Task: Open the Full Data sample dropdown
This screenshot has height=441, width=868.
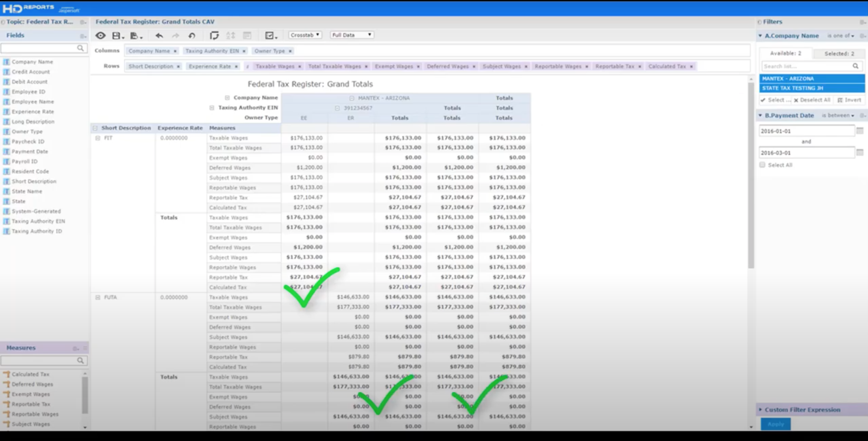Action: pyautogui.click(x=351, y=35)
